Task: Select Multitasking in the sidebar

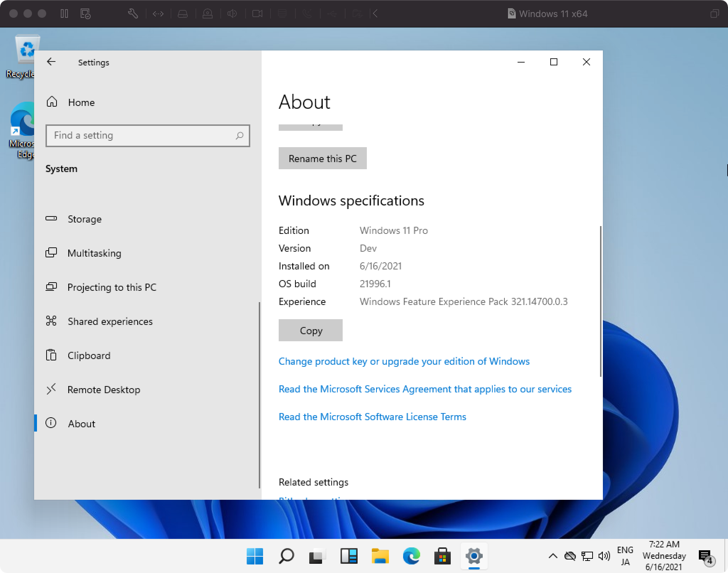Action: tap(94, 253)
